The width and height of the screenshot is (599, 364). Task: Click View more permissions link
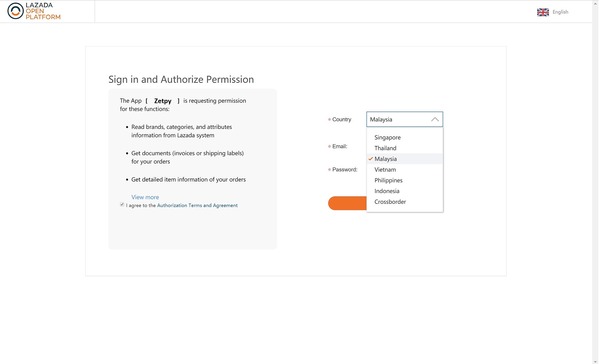145,197
